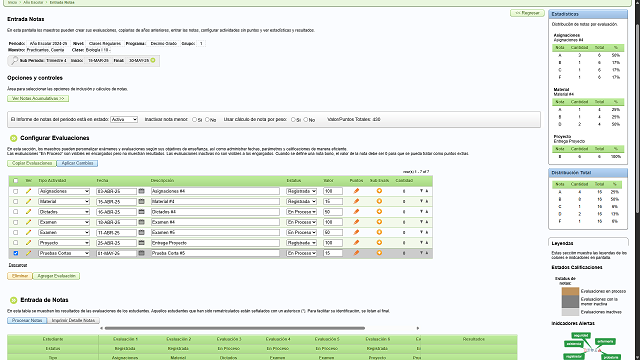Open Puntos pin icon for Asignaciones #4
The image size is (640, 360).
tap(356, 191)
